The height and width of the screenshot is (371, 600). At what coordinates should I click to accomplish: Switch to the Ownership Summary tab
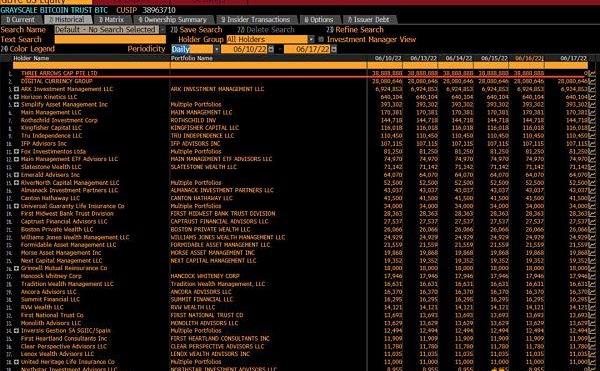point(172,20)
